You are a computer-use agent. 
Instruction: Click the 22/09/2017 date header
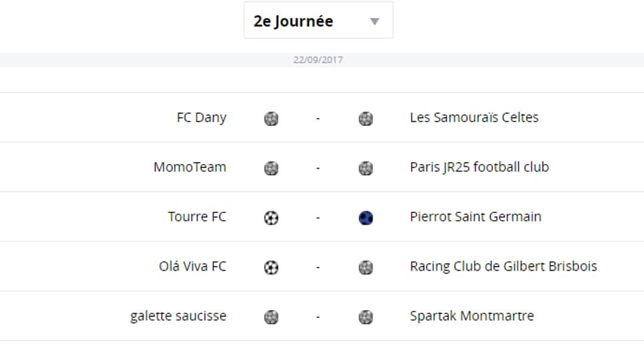(x=318, y=60)
